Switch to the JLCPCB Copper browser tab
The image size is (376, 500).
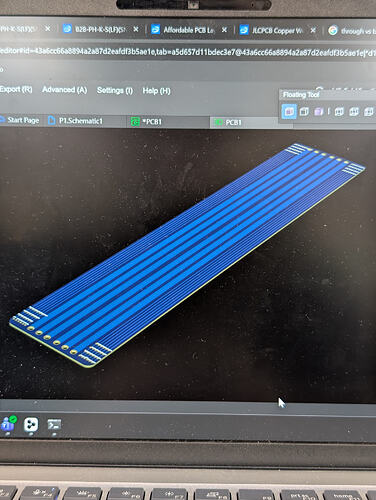[272, 30]
